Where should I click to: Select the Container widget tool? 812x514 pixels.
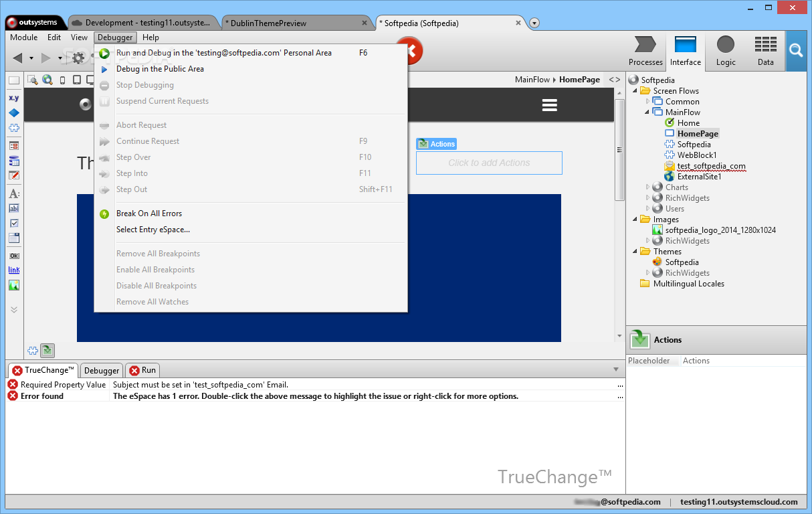13,80
